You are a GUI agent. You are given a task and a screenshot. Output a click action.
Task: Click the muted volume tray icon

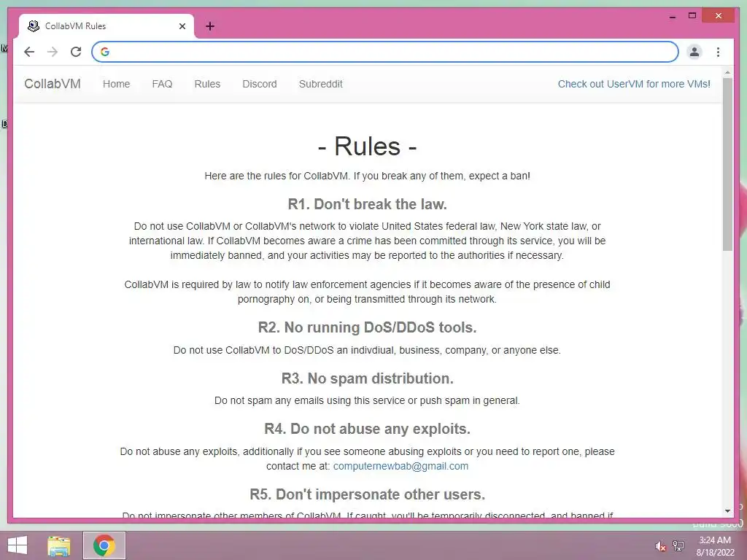(x=660, y=546)
